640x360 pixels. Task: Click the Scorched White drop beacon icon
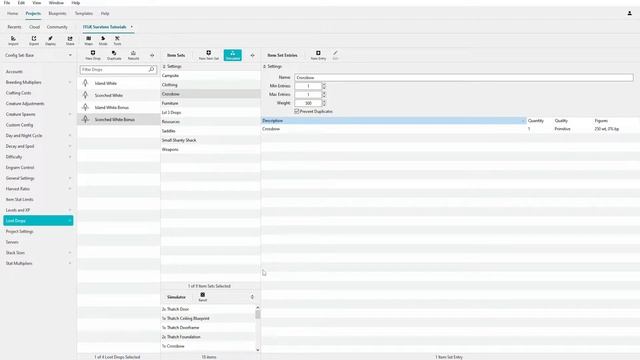click(85, 95)
